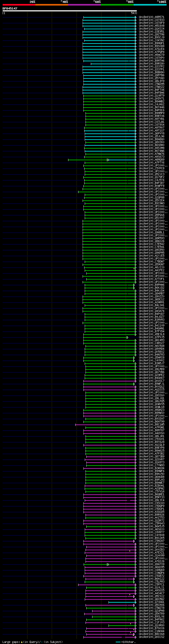Open hit UniRef100_A7QJE4
The height and width of the screenshot is (644, 169).
pos(152,49)
